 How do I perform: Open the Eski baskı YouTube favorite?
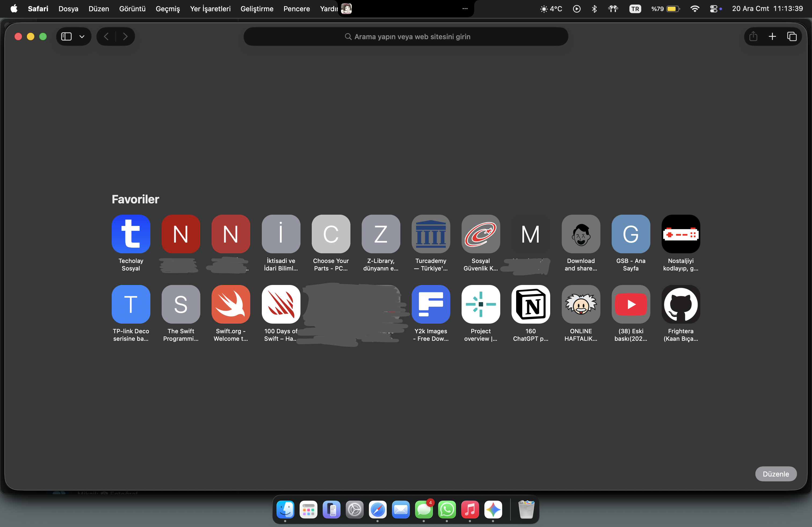pos(630,304)
